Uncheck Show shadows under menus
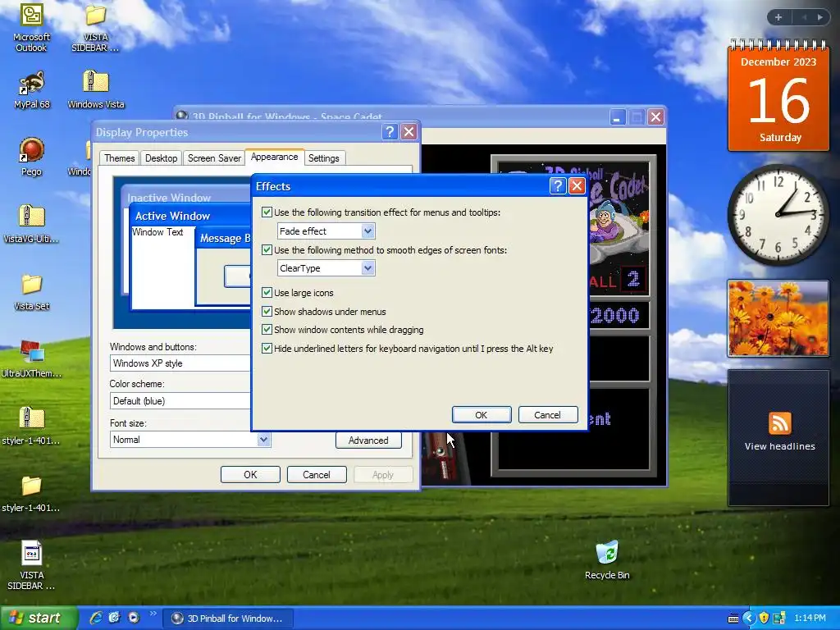 click(267, 311)
